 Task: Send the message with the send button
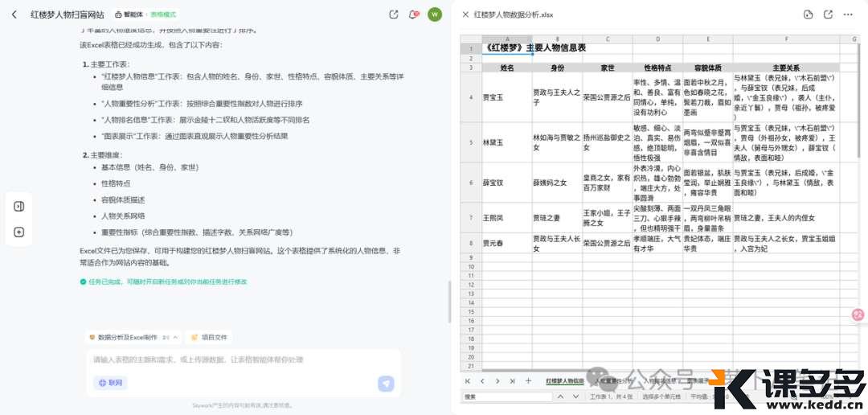pyautogui.click(x=386, y=383)
